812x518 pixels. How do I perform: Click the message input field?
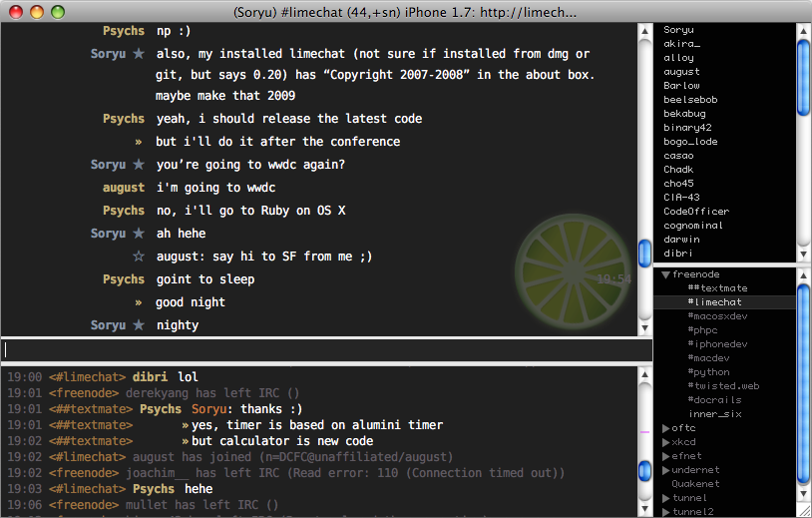[x=326, y=350]
